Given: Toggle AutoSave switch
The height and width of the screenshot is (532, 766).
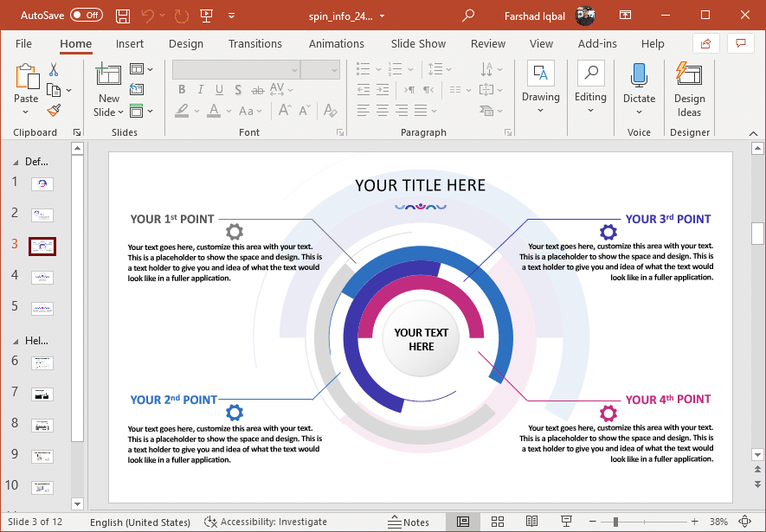Looking at the screenshot, I should click(86, 16).
